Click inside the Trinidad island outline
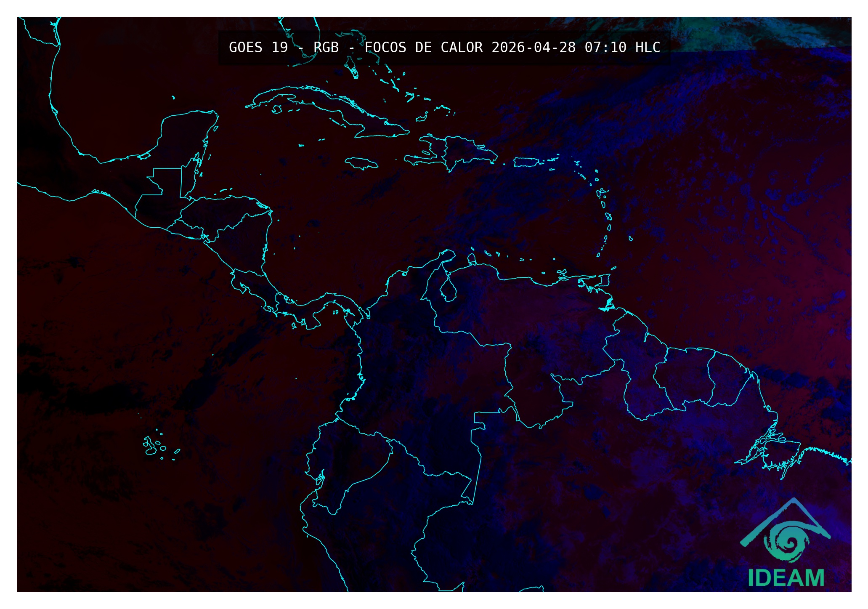This screenshot has width=868, height=609. 605,280
